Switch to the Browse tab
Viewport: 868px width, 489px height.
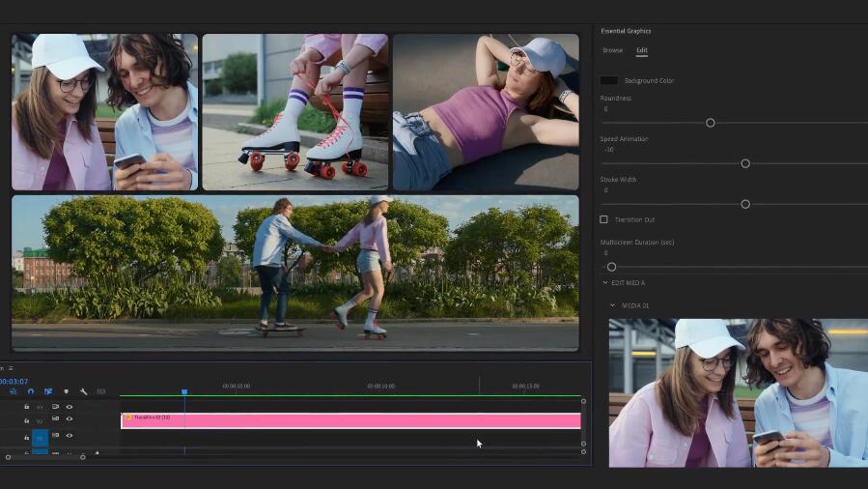pos(612,50)
